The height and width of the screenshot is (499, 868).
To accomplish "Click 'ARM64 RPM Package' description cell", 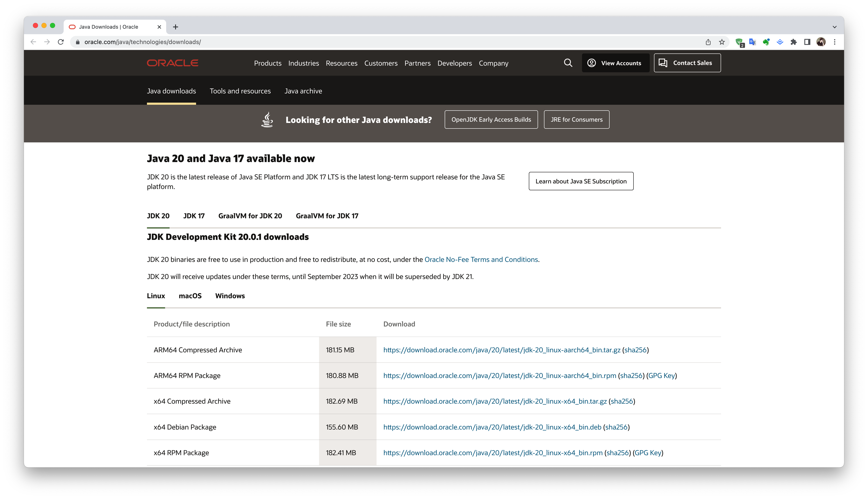I will 233,375.
